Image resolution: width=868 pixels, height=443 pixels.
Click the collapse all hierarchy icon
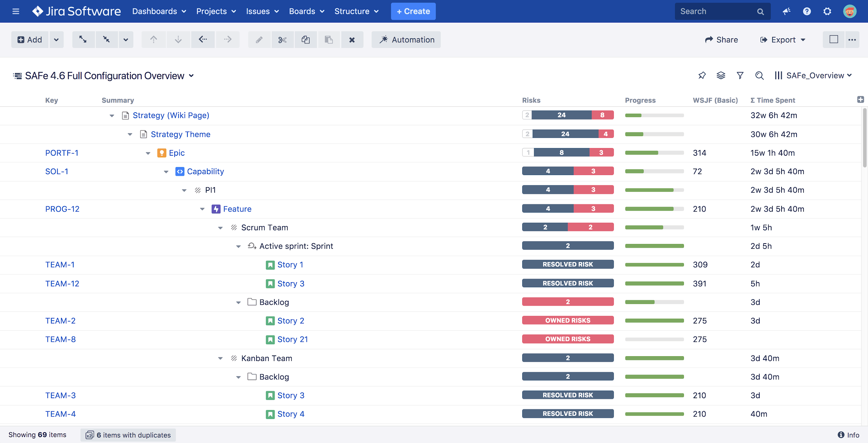tap(107, 40)
